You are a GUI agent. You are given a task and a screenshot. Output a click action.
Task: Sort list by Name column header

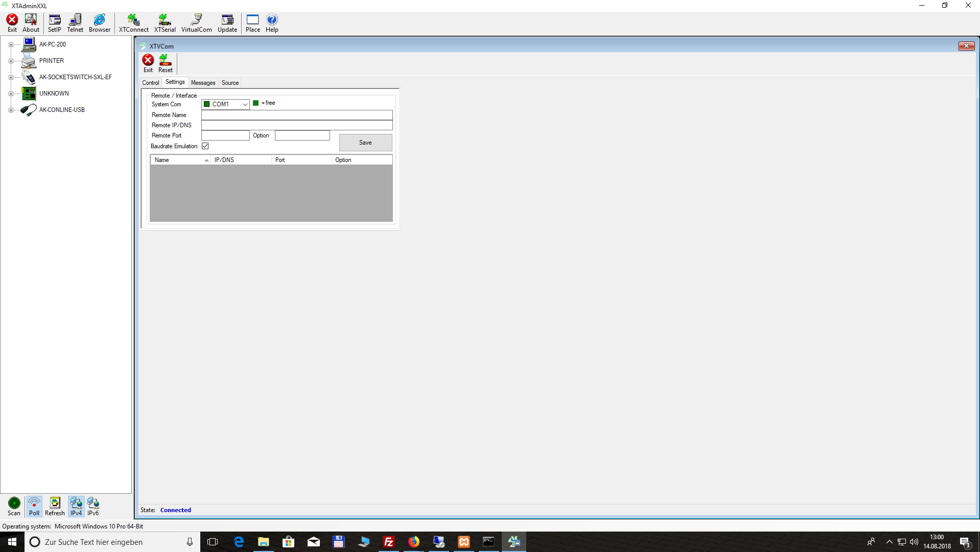(181, 160)
